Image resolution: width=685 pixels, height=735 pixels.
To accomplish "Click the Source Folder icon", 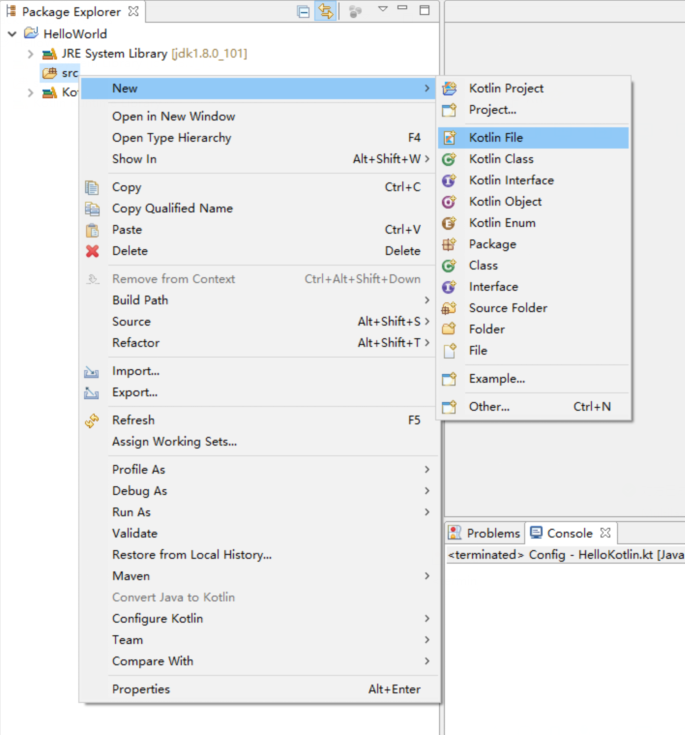I will pyautogui.click(x=449, y=308).
